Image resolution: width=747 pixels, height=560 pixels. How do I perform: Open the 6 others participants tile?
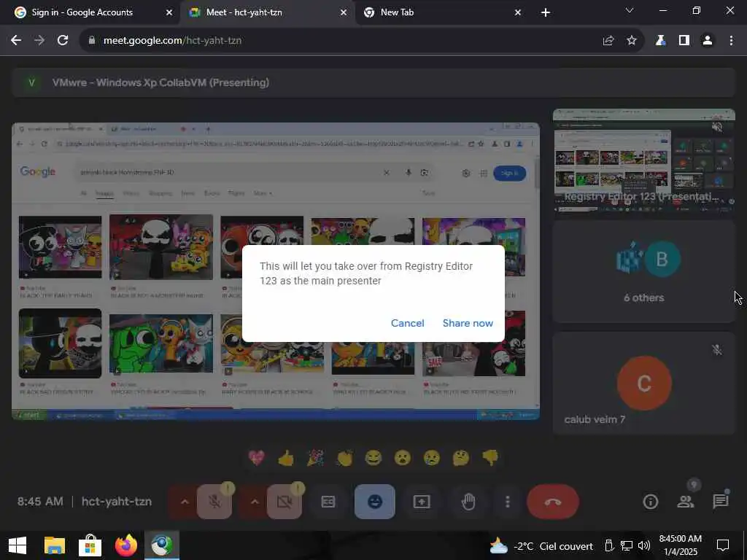(x=643, y=271)
